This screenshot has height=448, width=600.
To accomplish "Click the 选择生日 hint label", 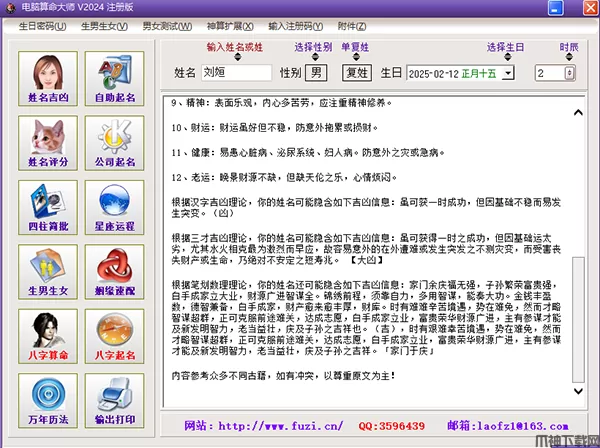I will (x=505, y=47).
